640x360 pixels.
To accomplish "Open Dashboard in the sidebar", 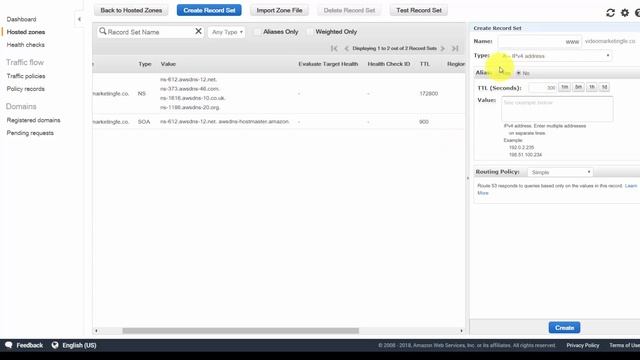I will 21,19.
